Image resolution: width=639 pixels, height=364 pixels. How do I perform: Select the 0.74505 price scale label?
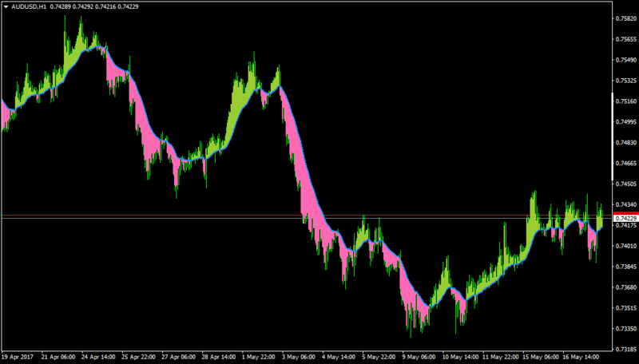coord(626,184)
